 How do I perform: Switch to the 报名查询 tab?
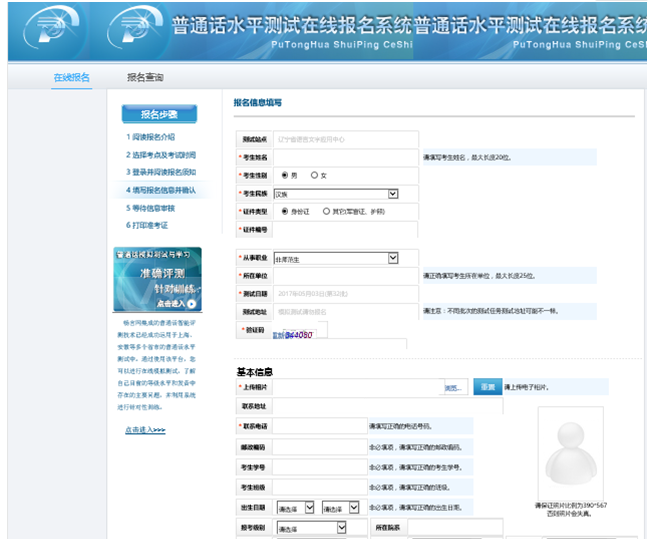145,77
